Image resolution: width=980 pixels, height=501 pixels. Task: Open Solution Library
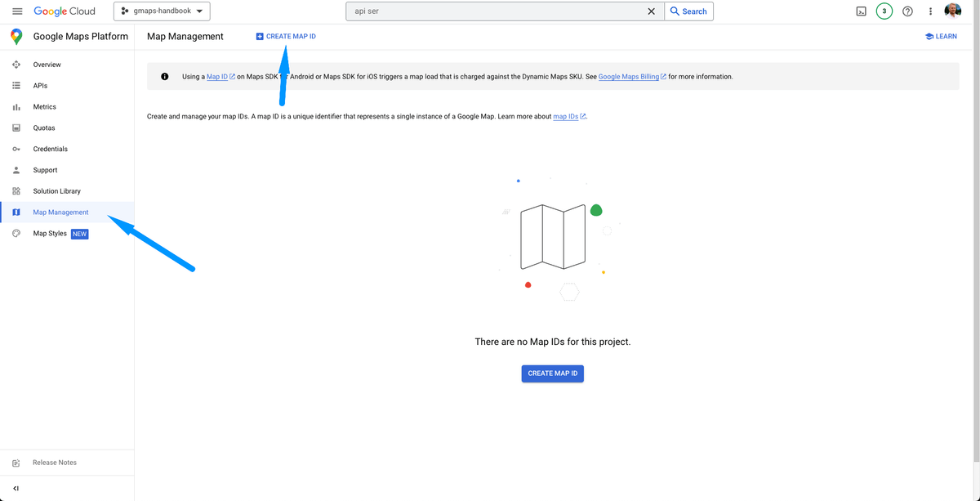tap(56, 191)
